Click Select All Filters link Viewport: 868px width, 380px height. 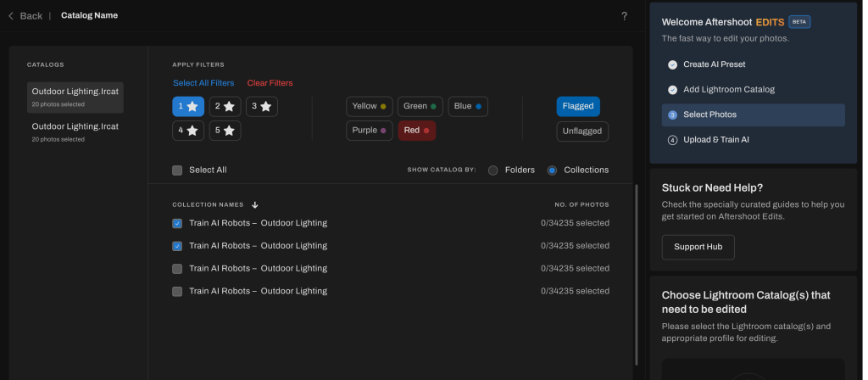point(203,83)
